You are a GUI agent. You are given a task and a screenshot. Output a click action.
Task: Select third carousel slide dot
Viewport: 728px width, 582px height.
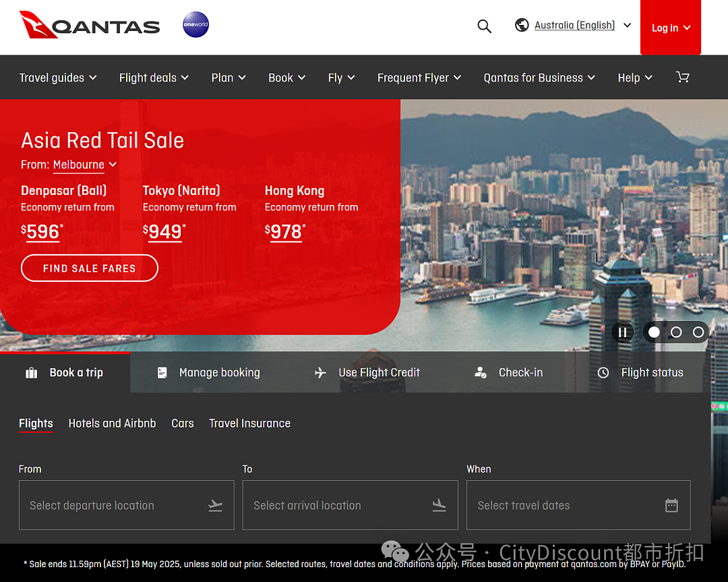(x=698, y=332)
